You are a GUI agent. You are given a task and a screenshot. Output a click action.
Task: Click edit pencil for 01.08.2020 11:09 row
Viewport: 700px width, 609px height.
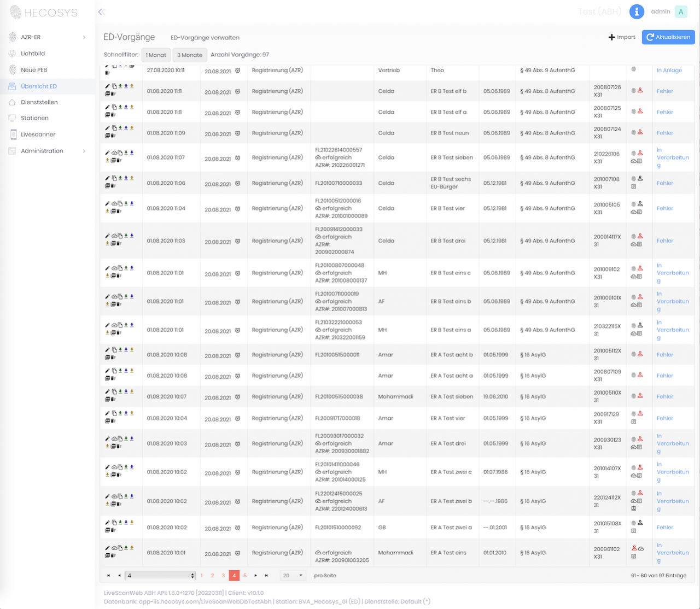point(107,128)
